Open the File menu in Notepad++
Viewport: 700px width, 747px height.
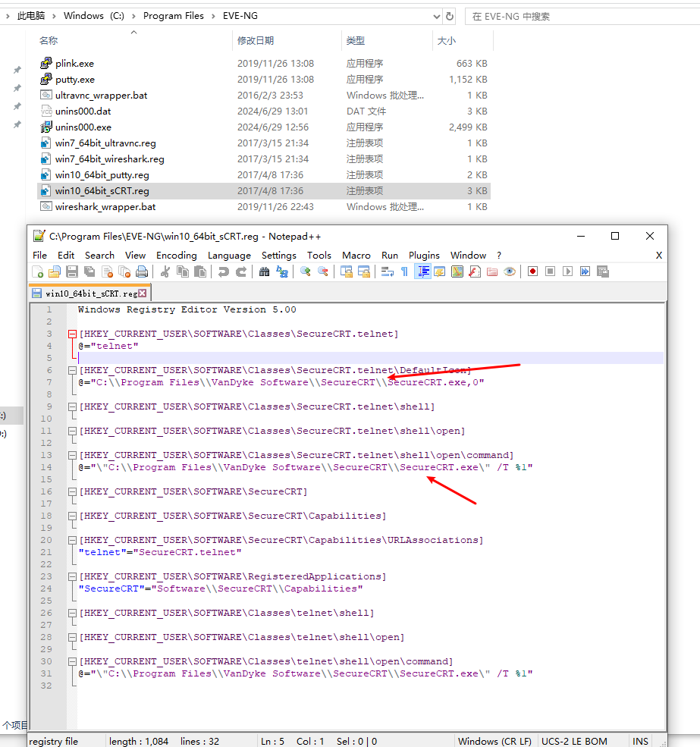(x=39, y=256)
